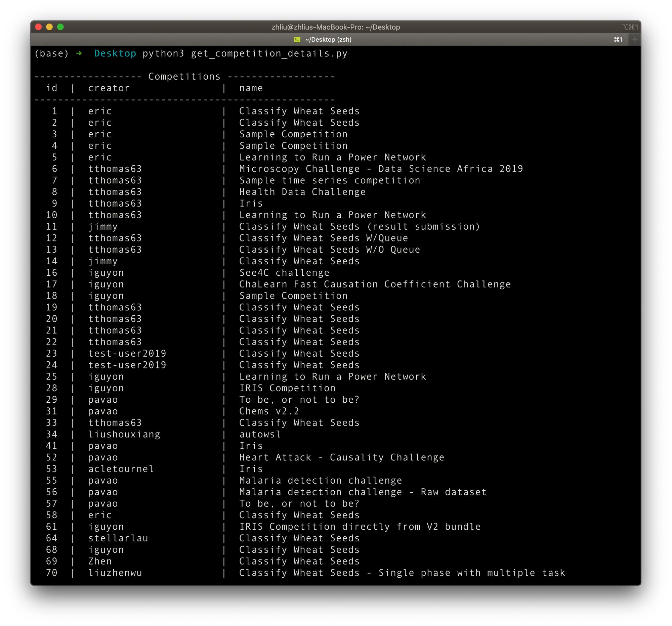The width and height of the screenshot is (672, 626).
Task: Click the Competitions header text
Action: coord(184,76)
